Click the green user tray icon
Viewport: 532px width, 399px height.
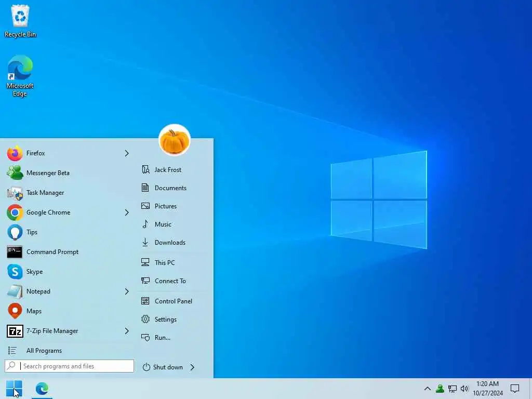[x=440, y=389]
